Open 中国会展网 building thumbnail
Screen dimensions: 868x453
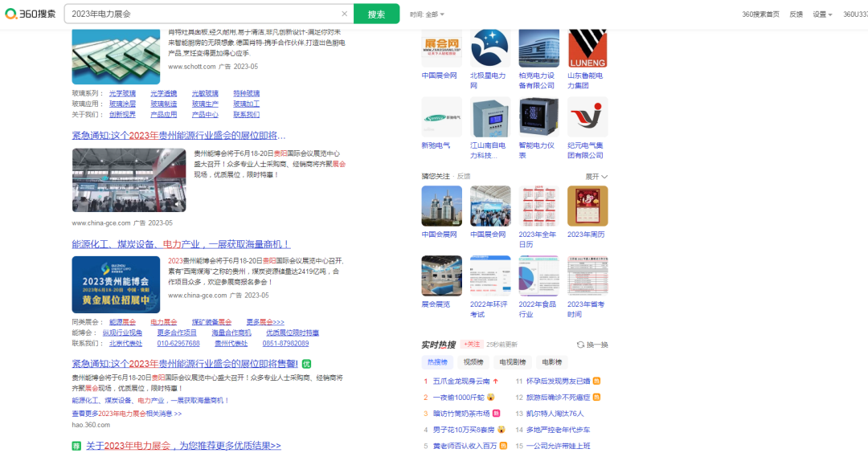click(442, 206)
